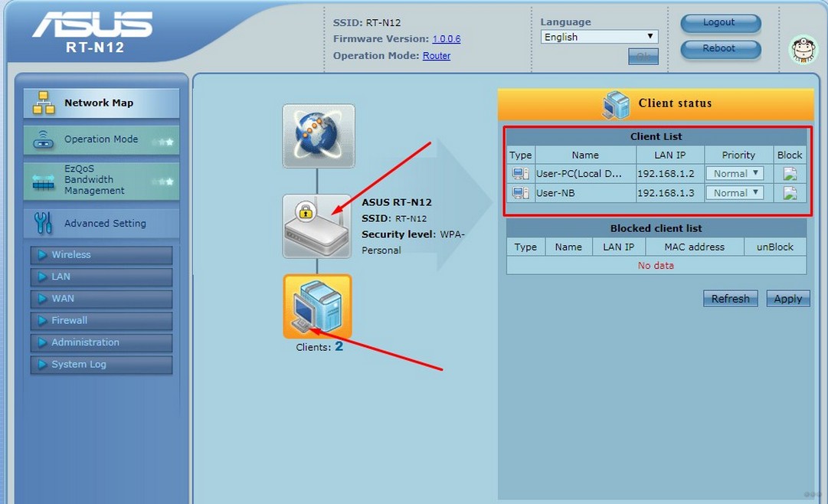The height and width of the screenshot is (504, 828).
Task: Click the Apply button
Action: click(788, 299)
